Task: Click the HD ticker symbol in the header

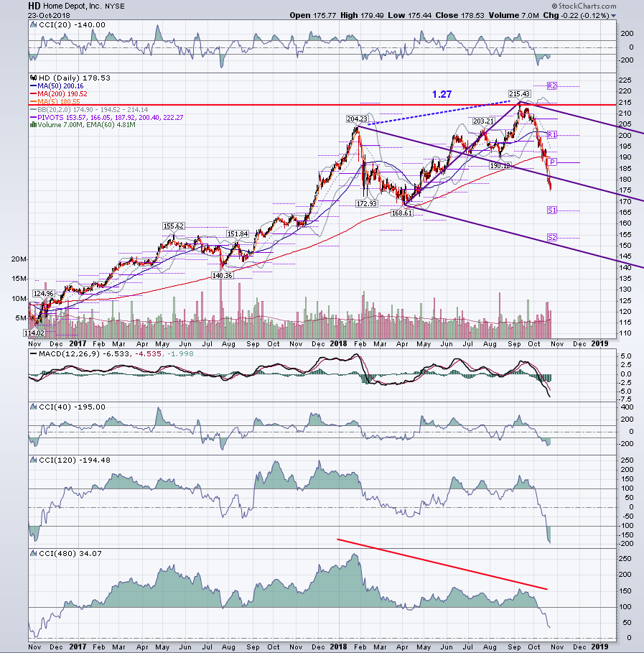Action: 34,6
